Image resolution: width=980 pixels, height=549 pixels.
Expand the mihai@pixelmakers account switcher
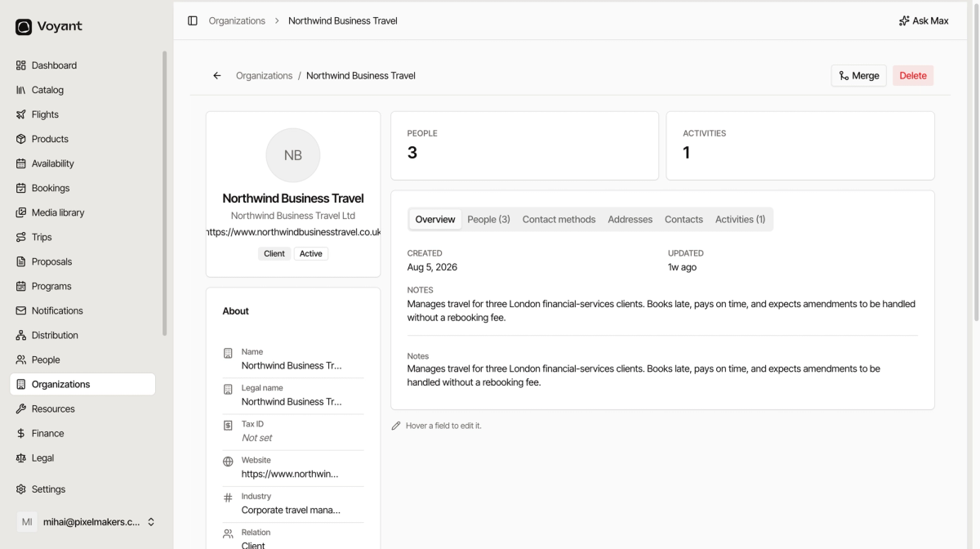click(85, 522)
